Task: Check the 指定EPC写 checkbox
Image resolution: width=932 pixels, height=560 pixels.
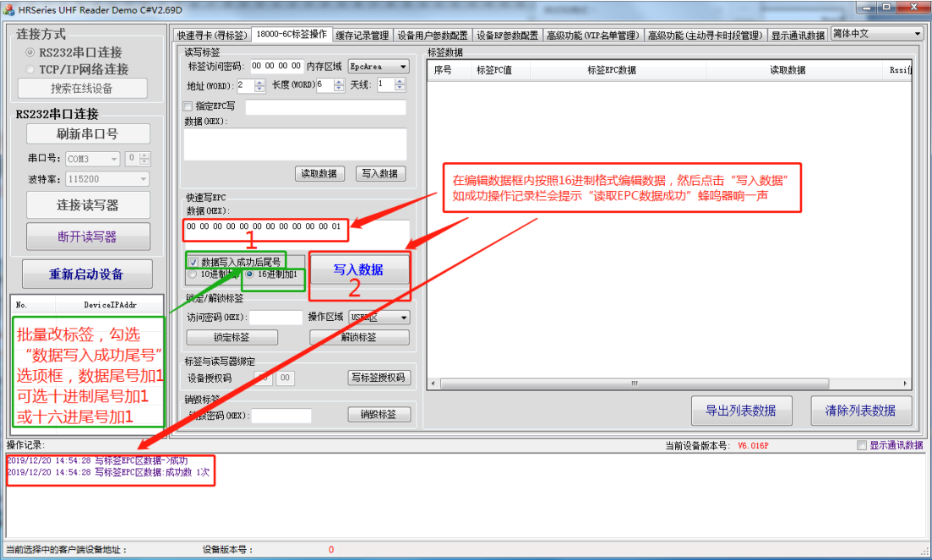Action: (188, 106)
